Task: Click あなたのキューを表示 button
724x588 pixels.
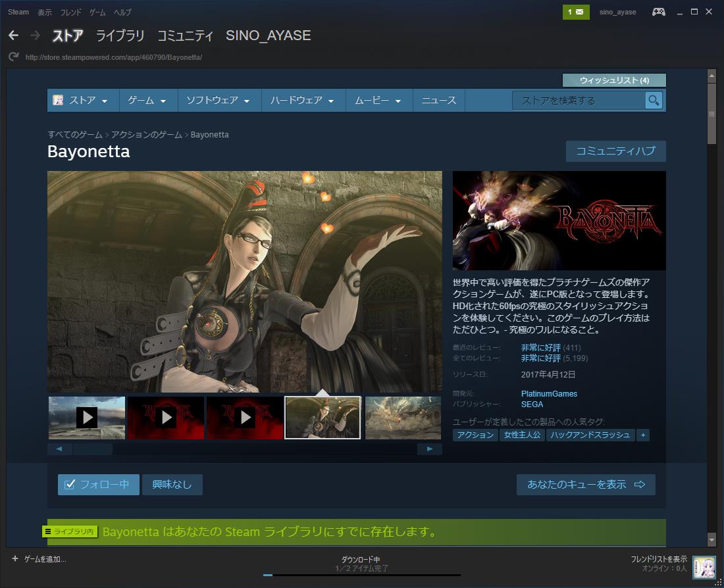Action: click(x=586, y=485)
